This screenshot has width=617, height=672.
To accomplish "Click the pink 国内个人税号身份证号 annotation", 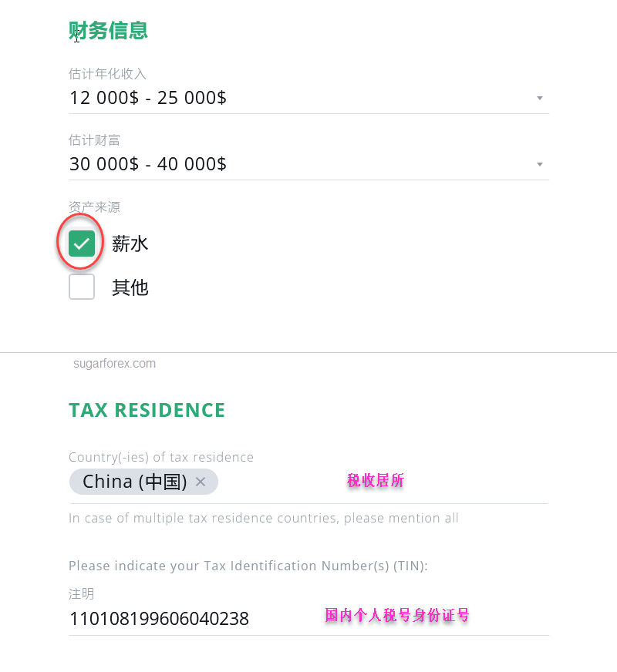I will click(397, 615).
